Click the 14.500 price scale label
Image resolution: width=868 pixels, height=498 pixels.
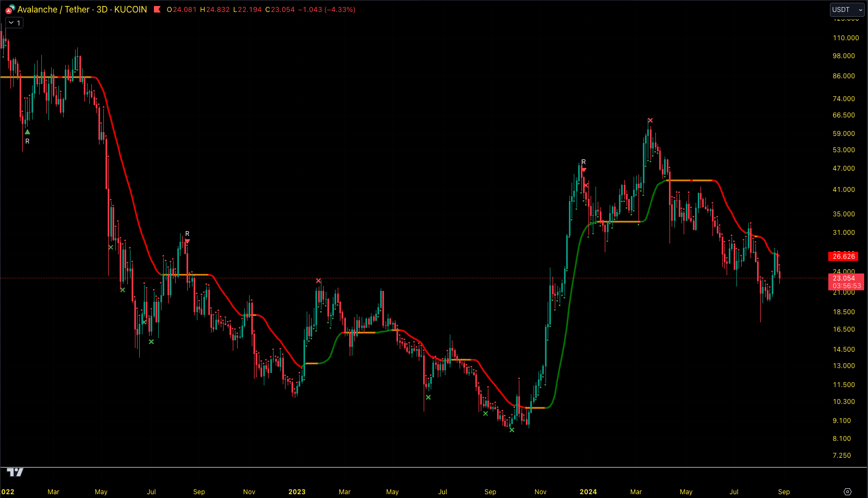coord(844,349)
